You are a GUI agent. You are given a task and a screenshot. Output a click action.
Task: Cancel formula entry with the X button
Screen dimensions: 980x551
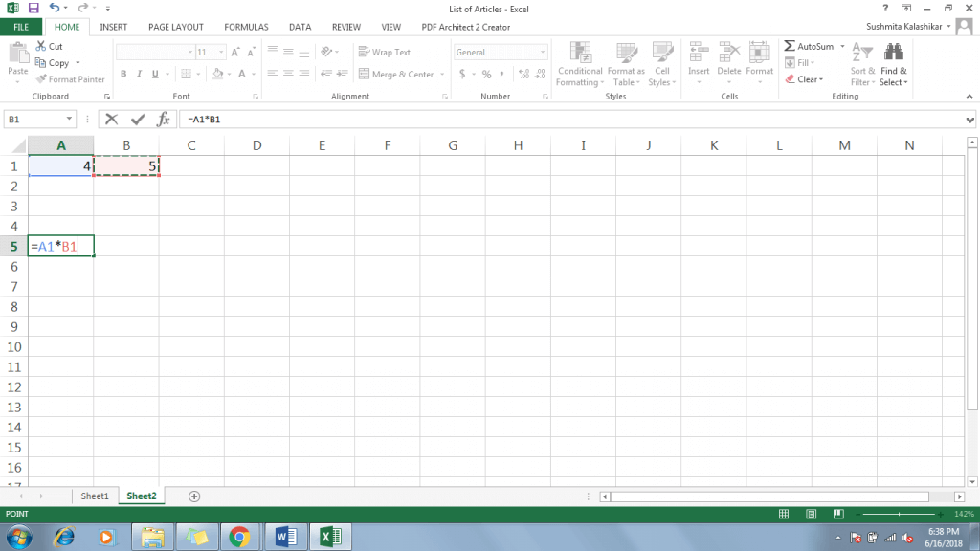click(x=110, y=119)
